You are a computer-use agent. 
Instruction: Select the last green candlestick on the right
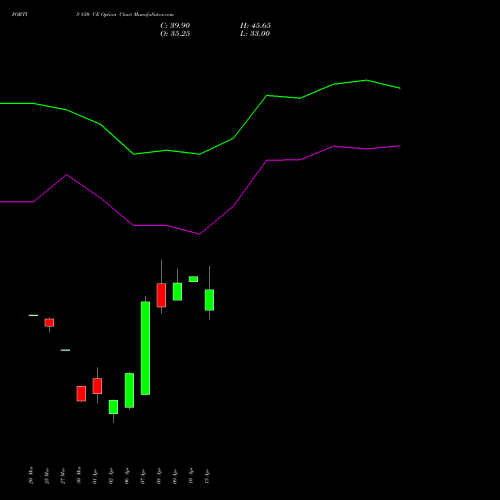point(209,300)
